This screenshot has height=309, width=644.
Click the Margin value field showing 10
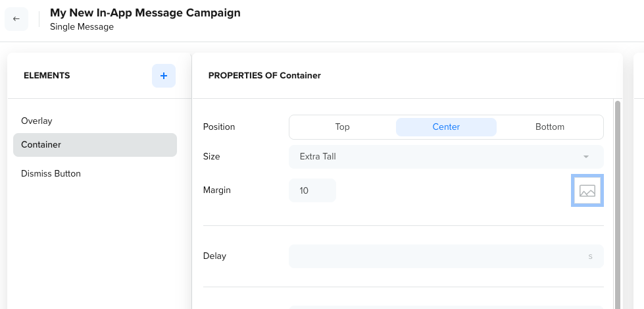[x=312, y=190]
